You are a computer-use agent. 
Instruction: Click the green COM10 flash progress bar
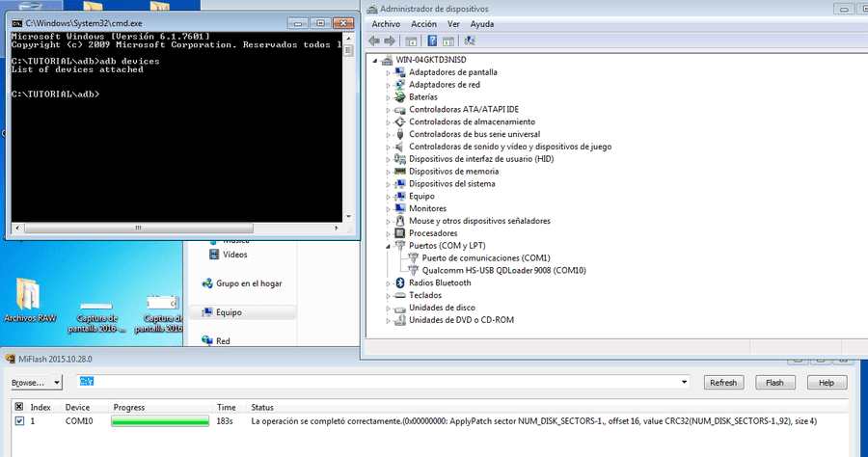(x=160, y=421)
